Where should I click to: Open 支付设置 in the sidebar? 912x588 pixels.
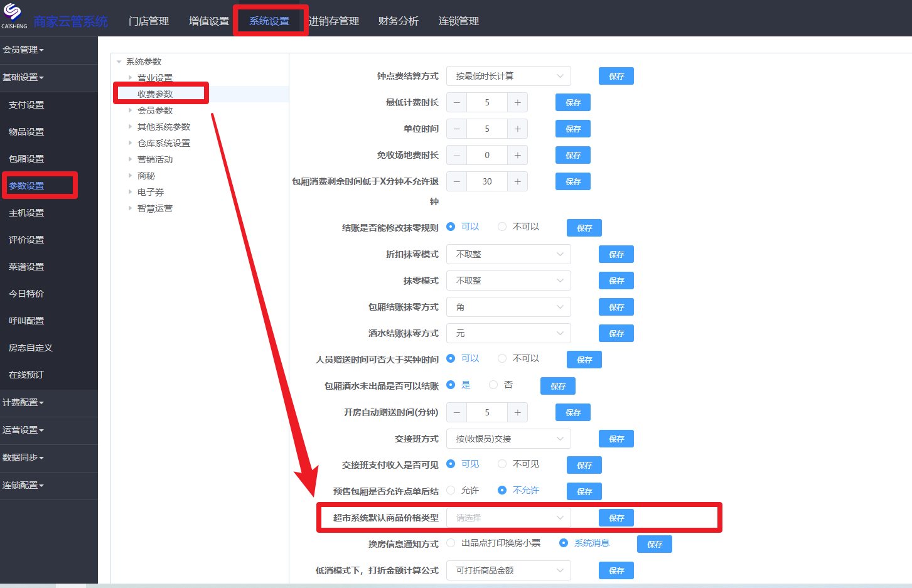26,105
